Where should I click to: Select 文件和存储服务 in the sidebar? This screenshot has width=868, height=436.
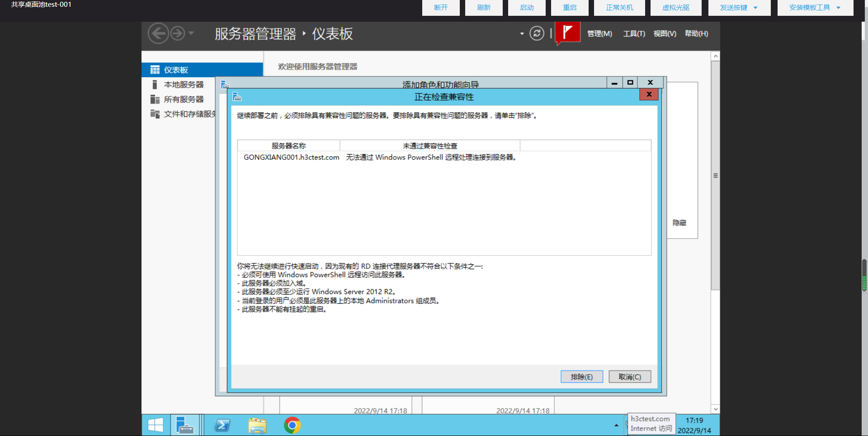pos(183,114)
